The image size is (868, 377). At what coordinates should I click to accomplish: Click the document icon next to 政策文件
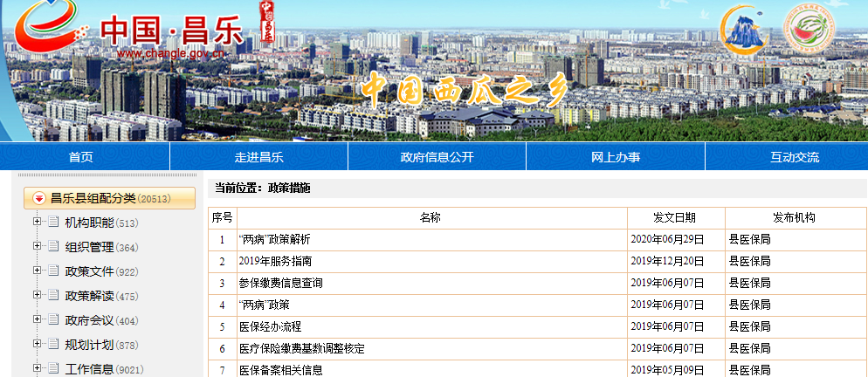click(53, 271)
